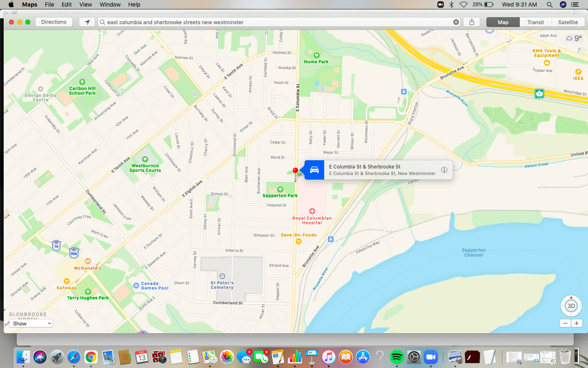This screenshot has width=588, height=368.
Task: Click the E Columbia St & Sherbrooke St callout title
Action: (365, 166)
